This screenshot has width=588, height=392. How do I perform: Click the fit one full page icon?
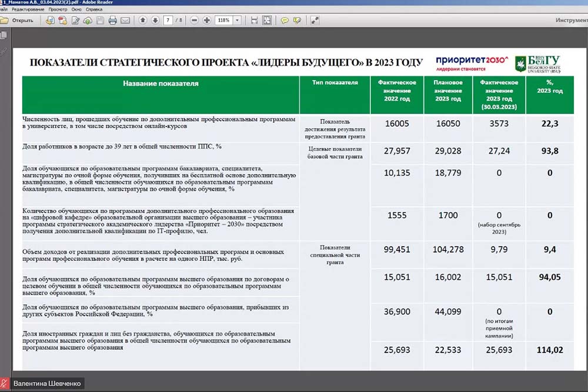click(x=267, y=20)
